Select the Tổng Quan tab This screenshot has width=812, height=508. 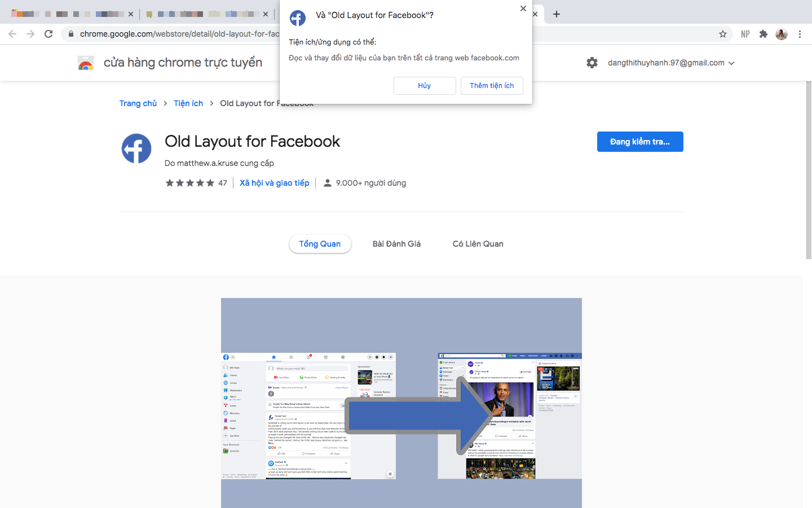(x=320, y=244)
